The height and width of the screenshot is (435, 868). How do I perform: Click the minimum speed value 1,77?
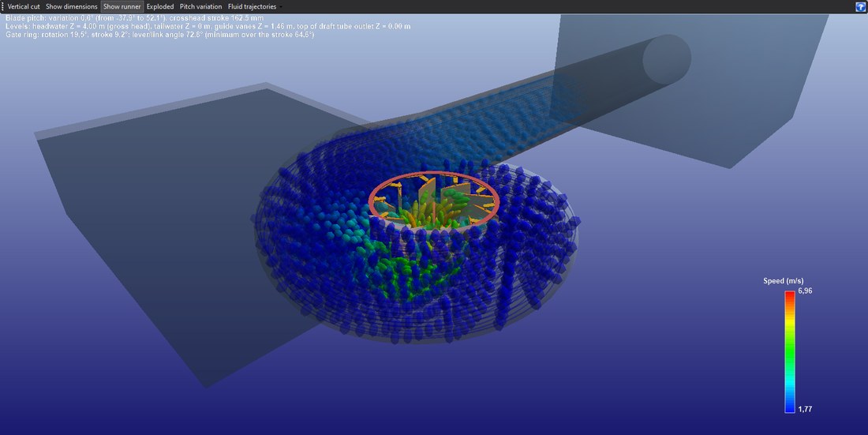(x=806, y=410)
